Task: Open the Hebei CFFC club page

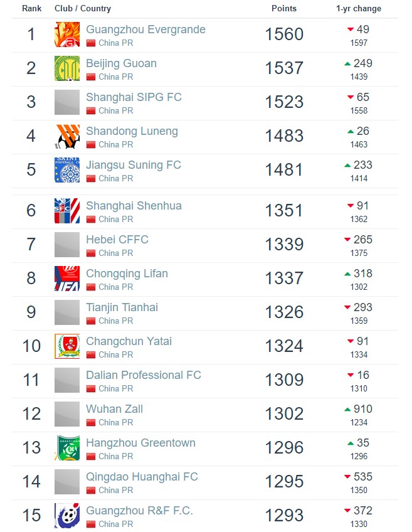Action: pos(117,240)
